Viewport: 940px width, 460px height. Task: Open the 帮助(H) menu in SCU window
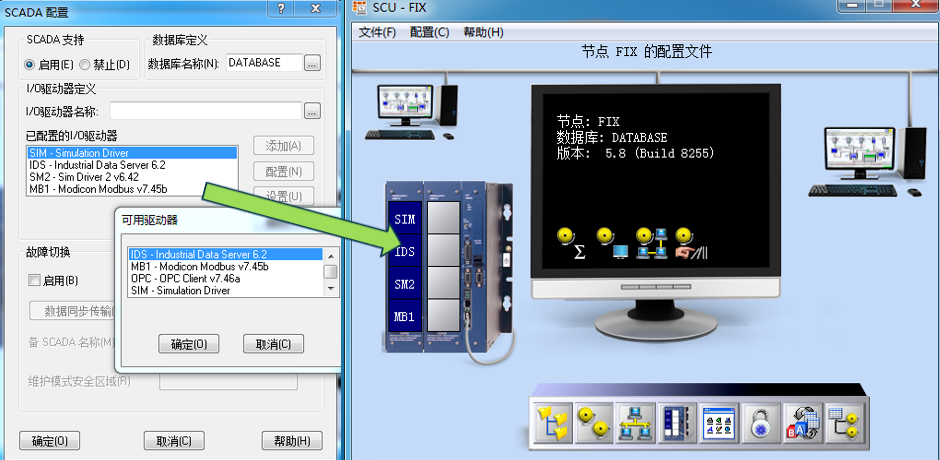click(483, 32)
